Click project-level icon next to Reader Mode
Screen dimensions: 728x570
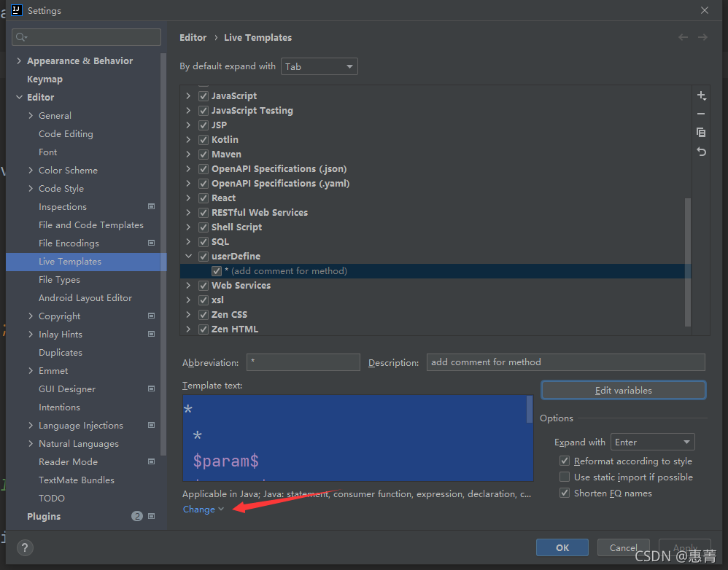pyautogui.click(x=151, y=461)
